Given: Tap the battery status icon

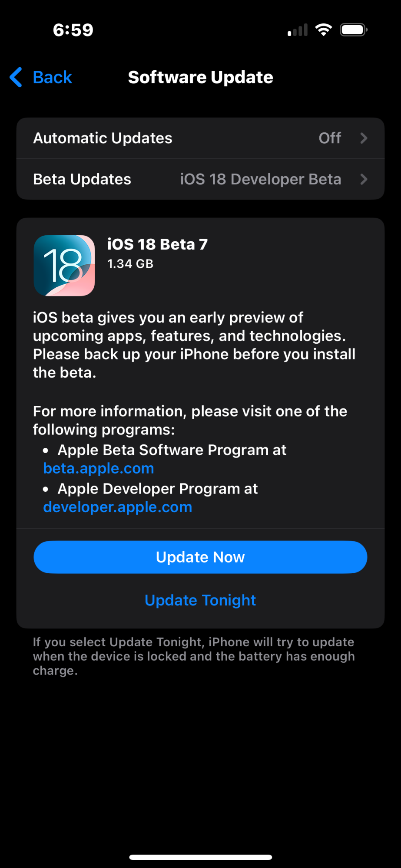Looking at the screenshot, I should [x=354, y=30].
